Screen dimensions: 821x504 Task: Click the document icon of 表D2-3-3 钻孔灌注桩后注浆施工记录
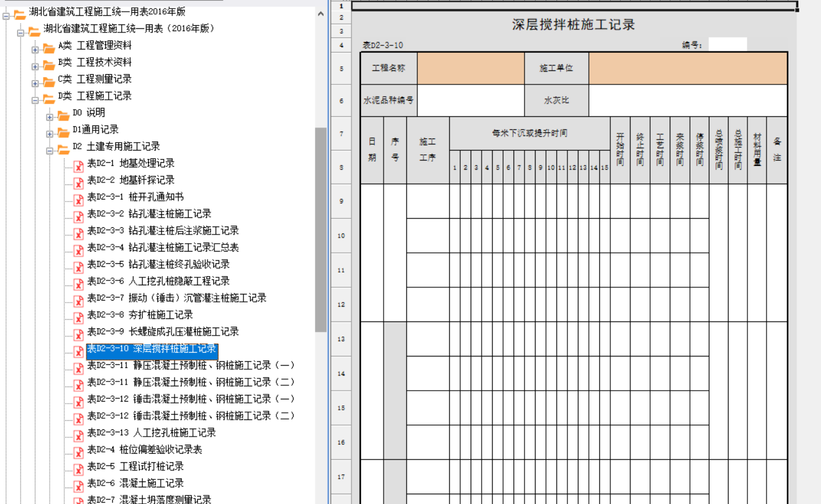tap(78, 233)
